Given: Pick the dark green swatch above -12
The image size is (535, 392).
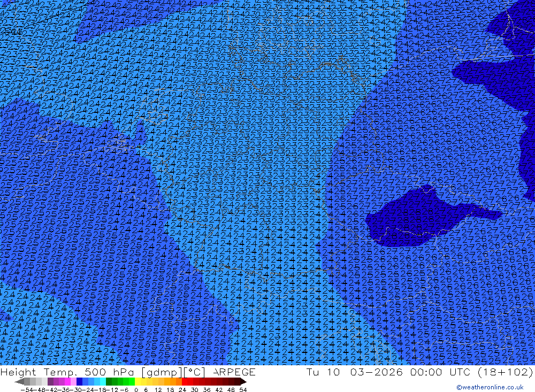Looking at the screenshot, I should (x=109, y=381).
